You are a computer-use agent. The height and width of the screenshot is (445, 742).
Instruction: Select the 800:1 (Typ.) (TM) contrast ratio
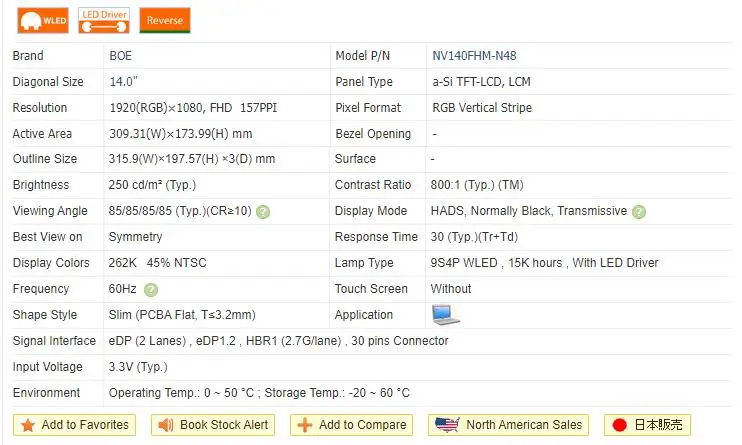point(477,185)
